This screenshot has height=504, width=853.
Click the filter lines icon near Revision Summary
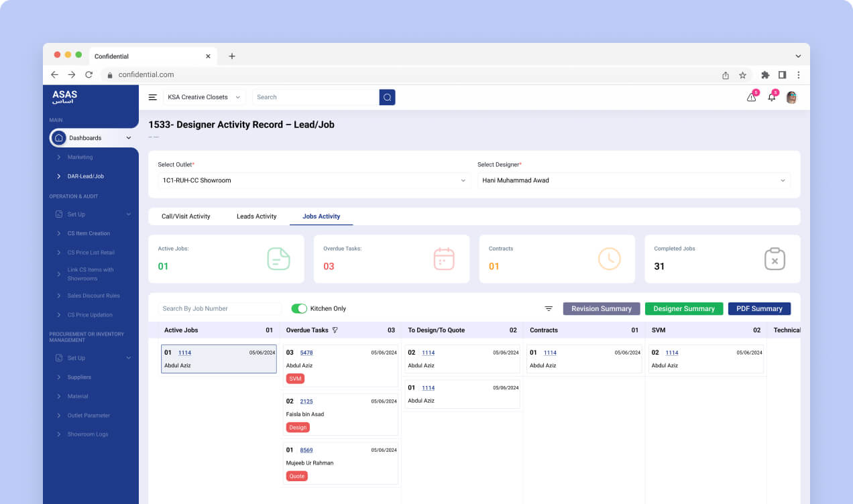549,308
